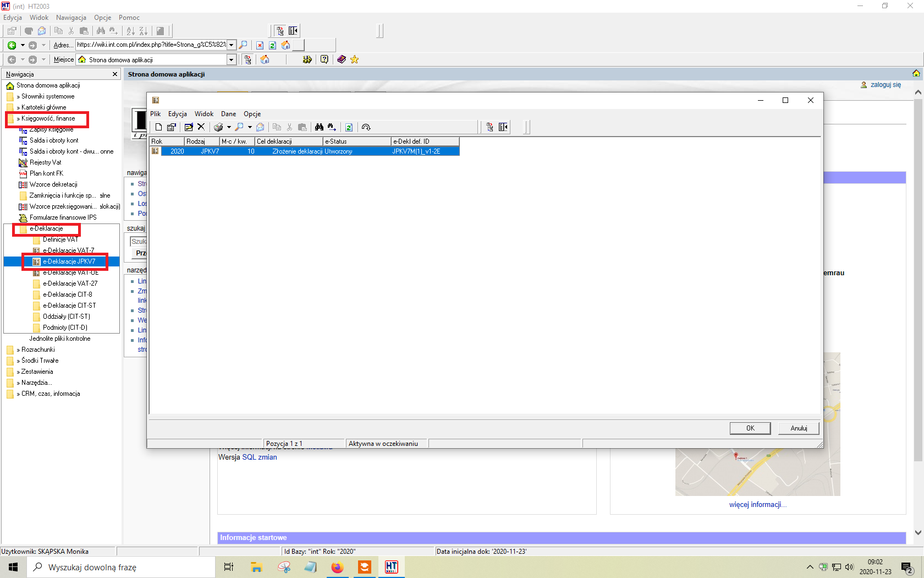Click the red stop loading icon

[260, 45]
